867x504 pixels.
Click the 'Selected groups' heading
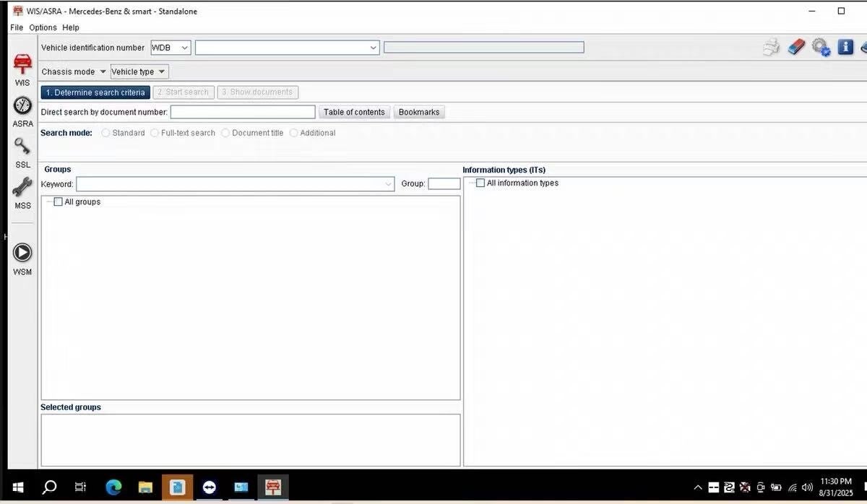(71, 407)
